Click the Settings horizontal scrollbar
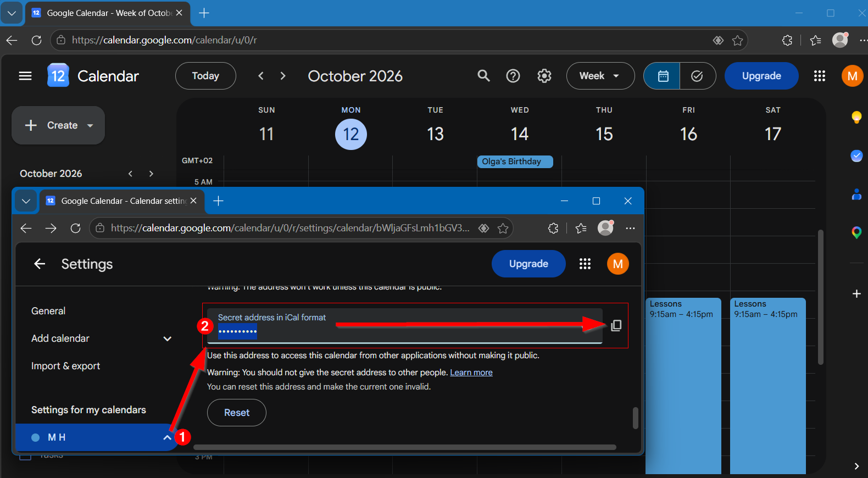Screen dimensions: 868x478 point(405,447)
